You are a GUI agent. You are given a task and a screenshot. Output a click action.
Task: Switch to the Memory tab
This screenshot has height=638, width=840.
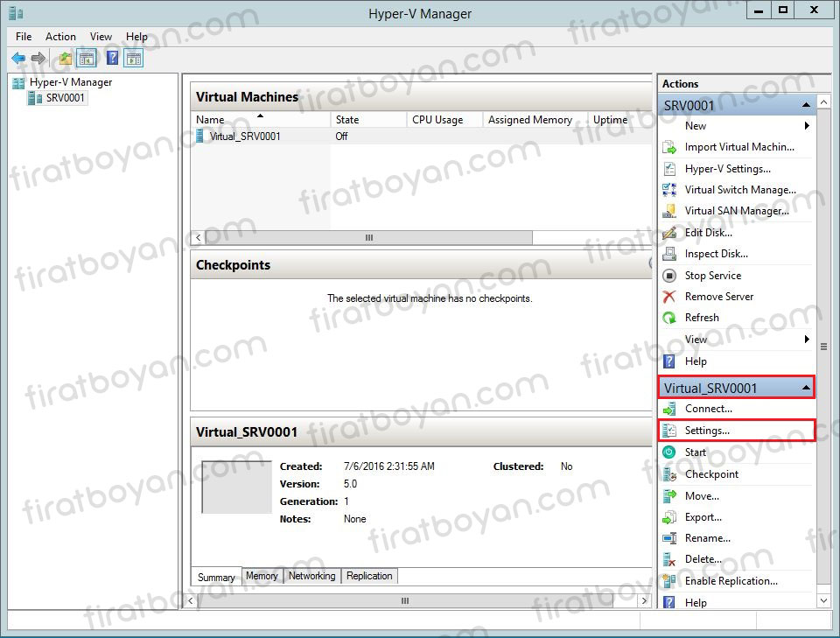262,576
